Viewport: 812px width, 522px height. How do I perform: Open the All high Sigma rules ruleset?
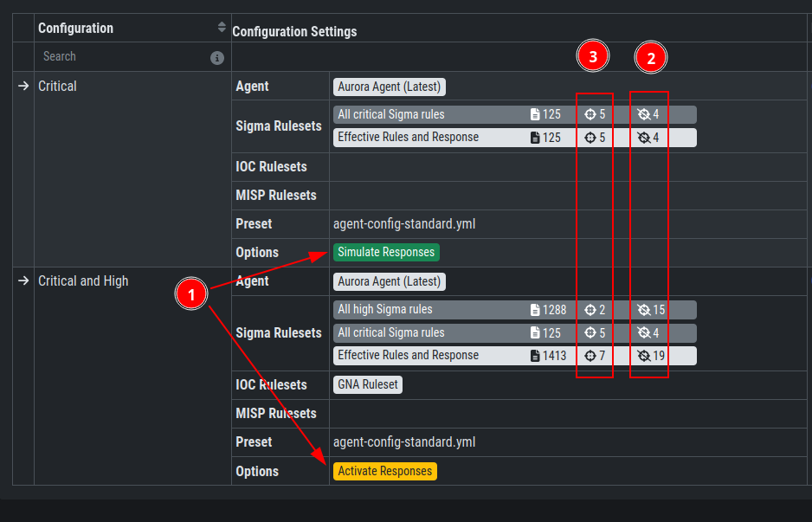[515, 310]
